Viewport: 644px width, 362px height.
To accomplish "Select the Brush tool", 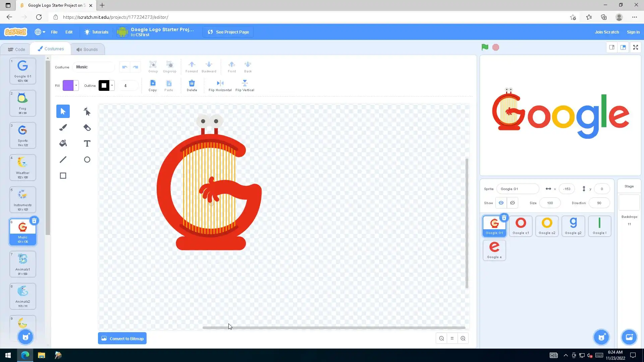I will pyautogui.click(x=63, y=127).
